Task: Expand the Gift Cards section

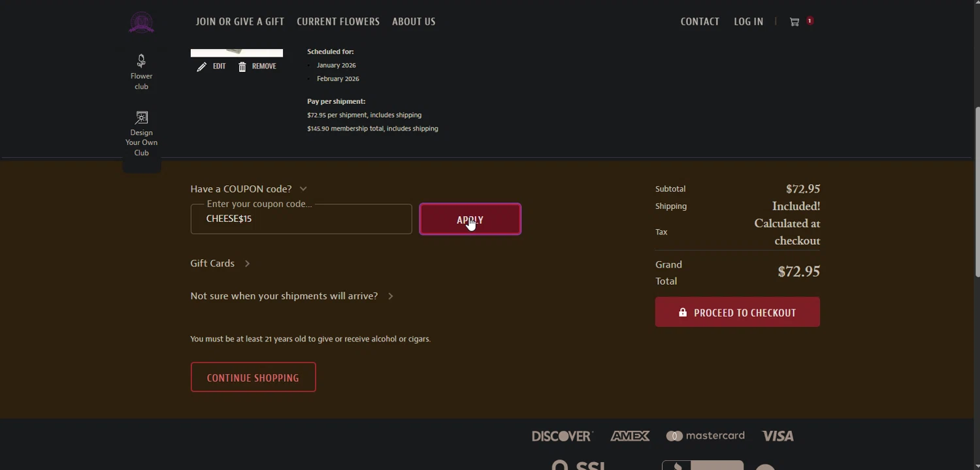Action: coord(220,263)
